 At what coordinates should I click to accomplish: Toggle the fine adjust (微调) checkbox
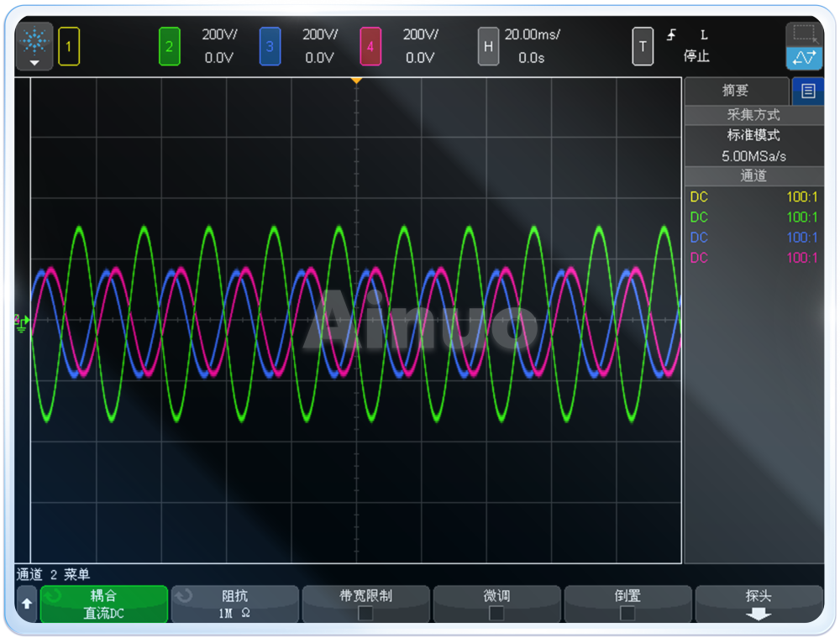tap(496, 614)
